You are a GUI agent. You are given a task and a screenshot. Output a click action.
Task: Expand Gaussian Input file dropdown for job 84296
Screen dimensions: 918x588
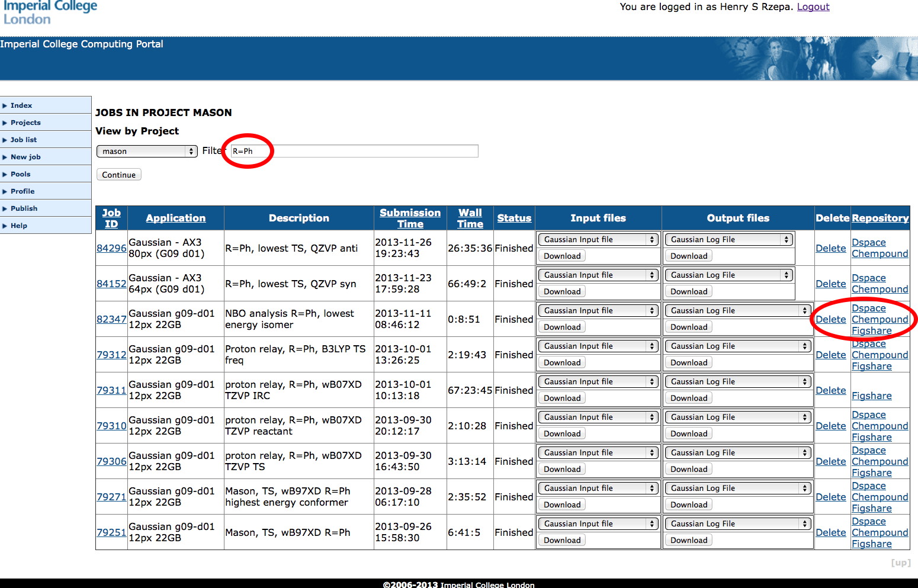tap(598, 240)
